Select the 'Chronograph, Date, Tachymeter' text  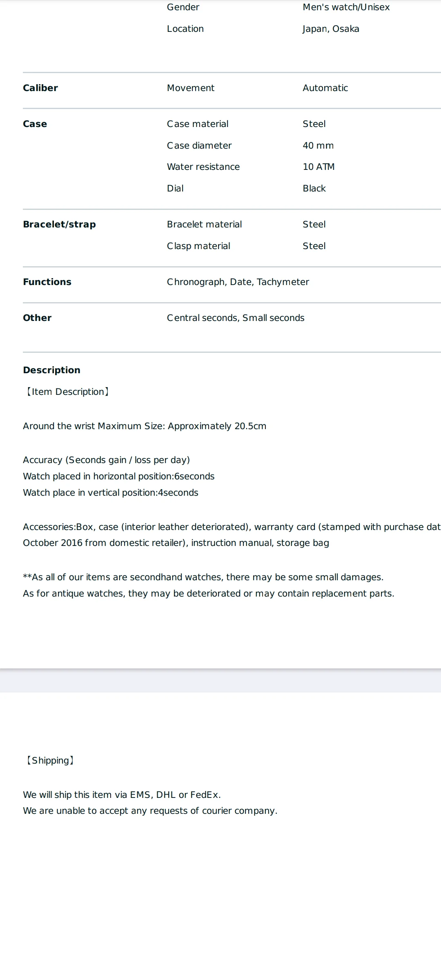[x=238, y=282]
